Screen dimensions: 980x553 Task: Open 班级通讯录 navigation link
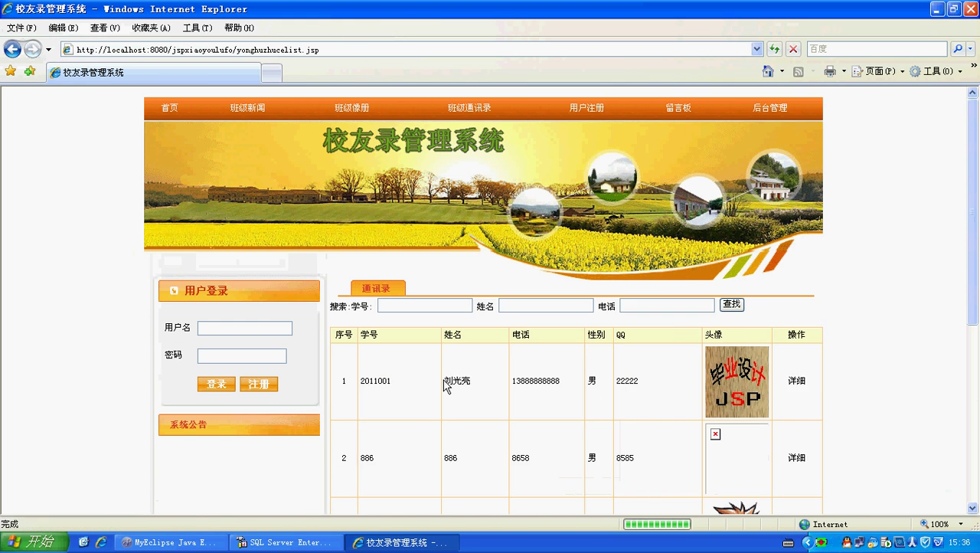tap(469, 108)
